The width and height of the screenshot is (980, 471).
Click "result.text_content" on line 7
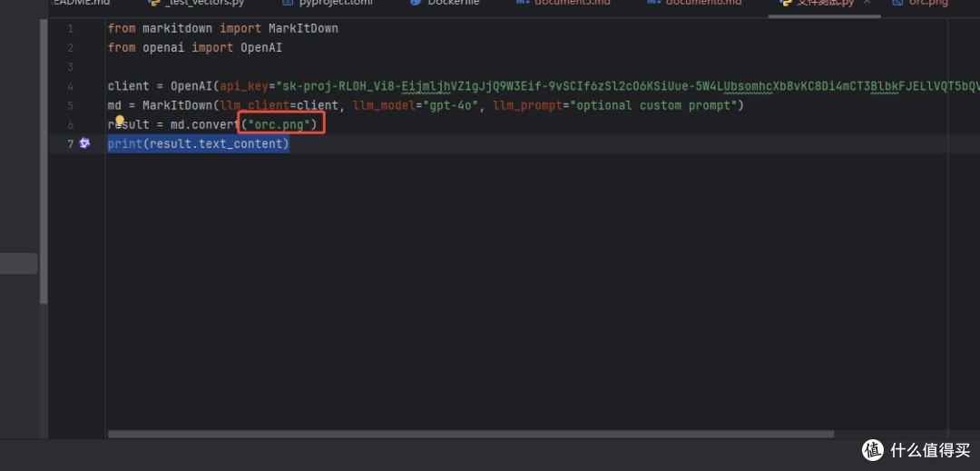pos(216,144)
